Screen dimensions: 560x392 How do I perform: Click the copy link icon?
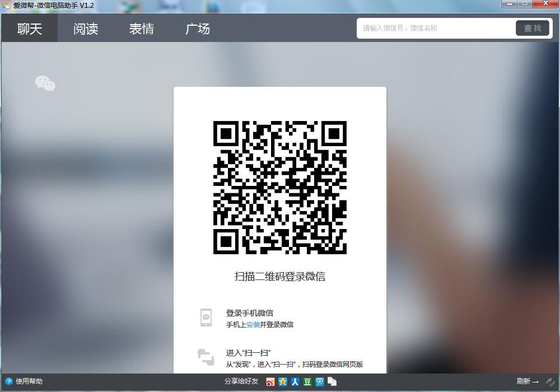pyautogui.click(x=332, y=382)
